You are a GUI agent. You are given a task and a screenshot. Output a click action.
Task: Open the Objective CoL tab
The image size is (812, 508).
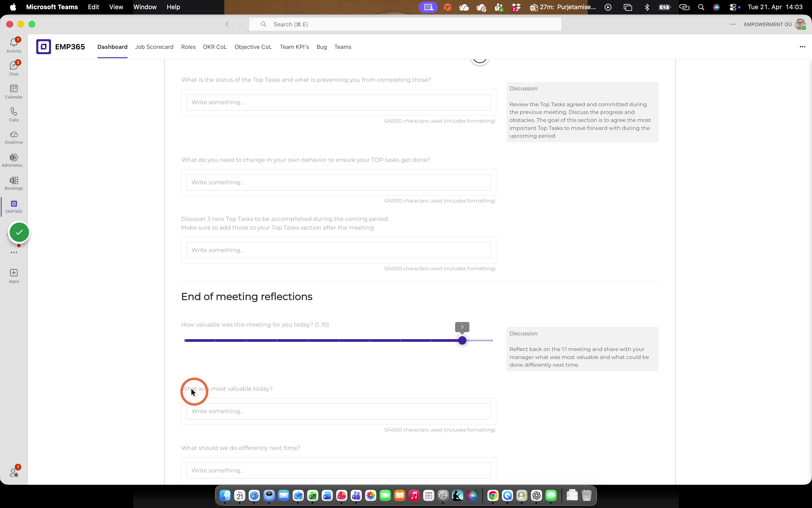[253, 47]
